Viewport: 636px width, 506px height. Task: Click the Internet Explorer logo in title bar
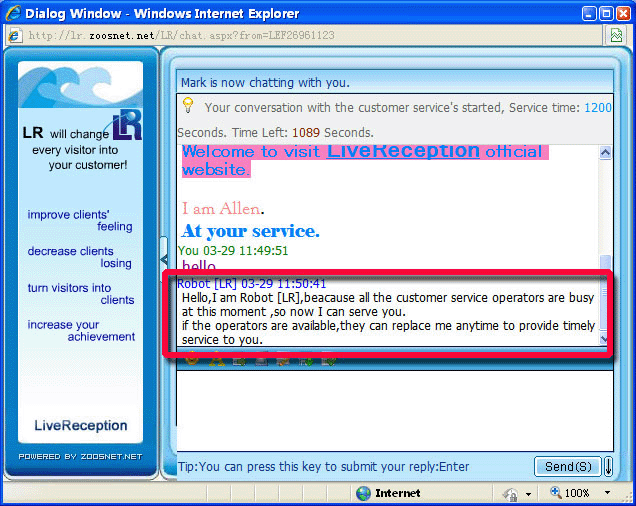13,13
